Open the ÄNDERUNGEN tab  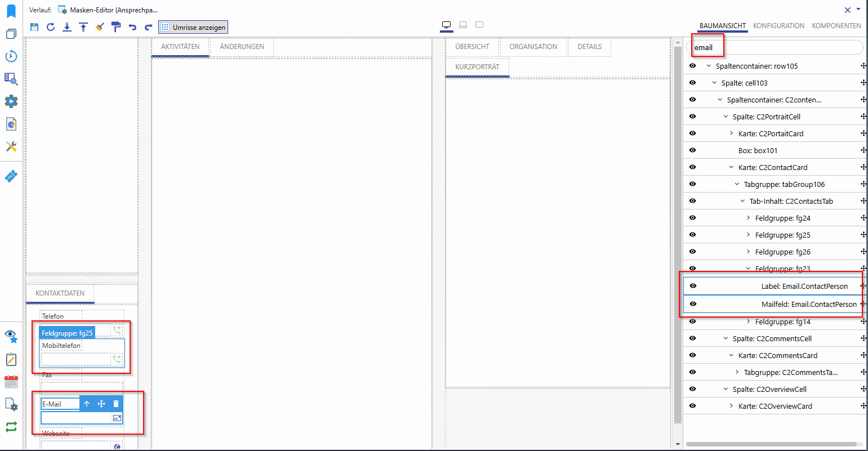[242, 47]
